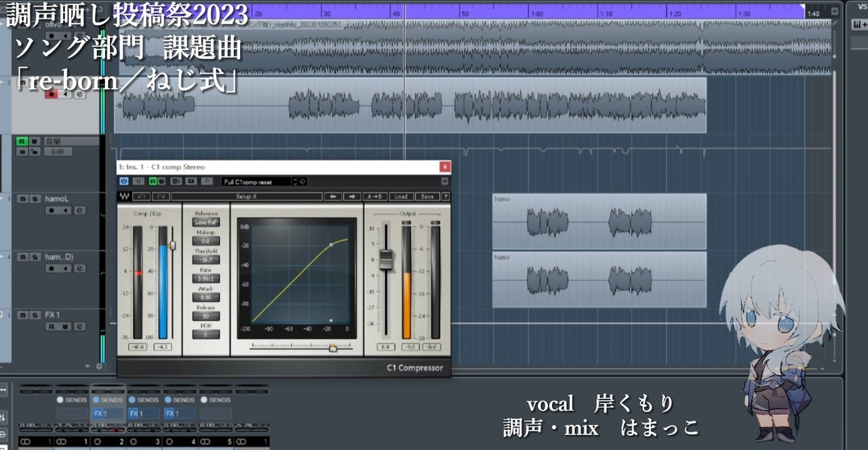
Task: Copy setup A to B
Action: click(x=375, y=196)
